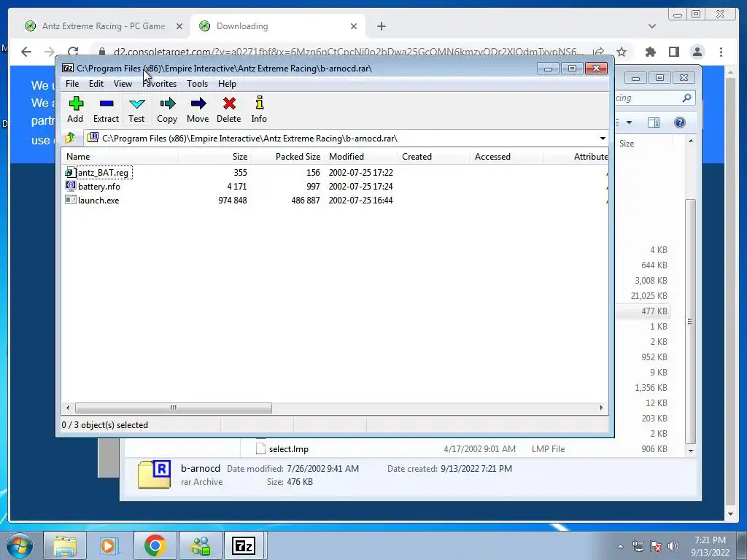Open the Favorites menu

point(160,84)
